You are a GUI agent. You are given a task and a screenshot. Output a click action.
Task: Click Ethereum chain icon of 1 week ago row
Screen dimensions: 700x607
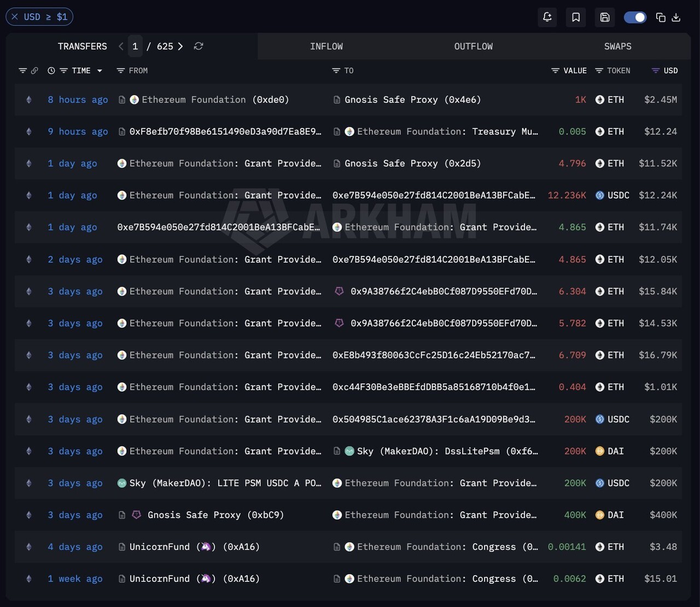29,579
